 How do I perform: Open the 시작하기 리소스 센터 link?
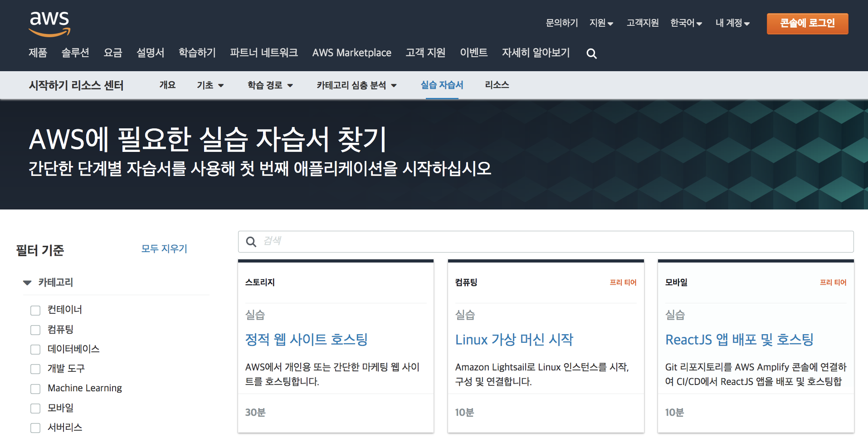coord(76,85)
